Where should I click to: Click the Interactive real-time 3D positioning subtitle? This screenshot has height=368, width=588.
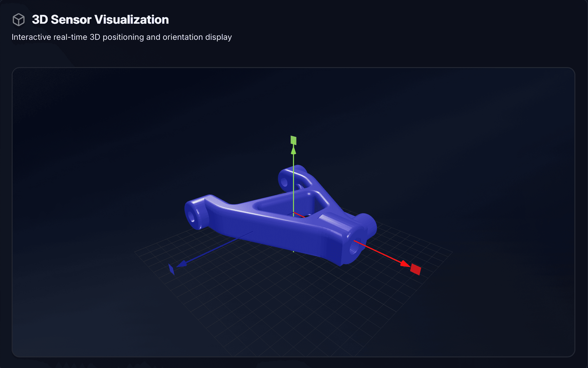pos(122,37)
